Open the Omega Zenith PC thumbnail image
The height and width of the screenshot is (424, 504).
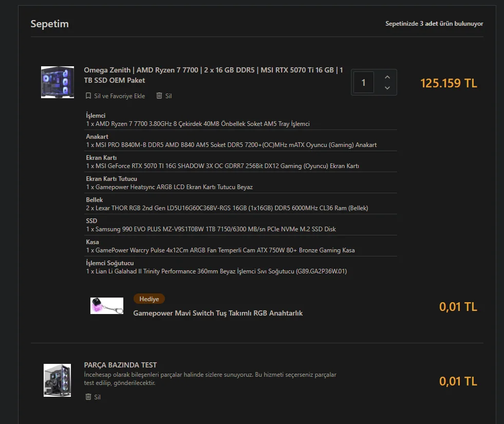(58, 82)
